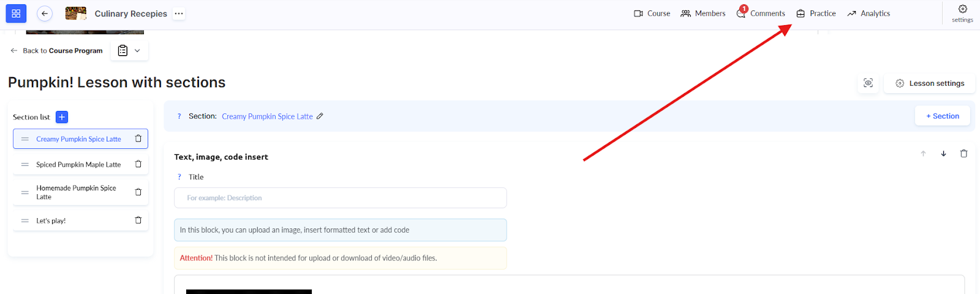Click the help question mark beside Title
Screen dimensions: 980x294
(x=179, y=176)
